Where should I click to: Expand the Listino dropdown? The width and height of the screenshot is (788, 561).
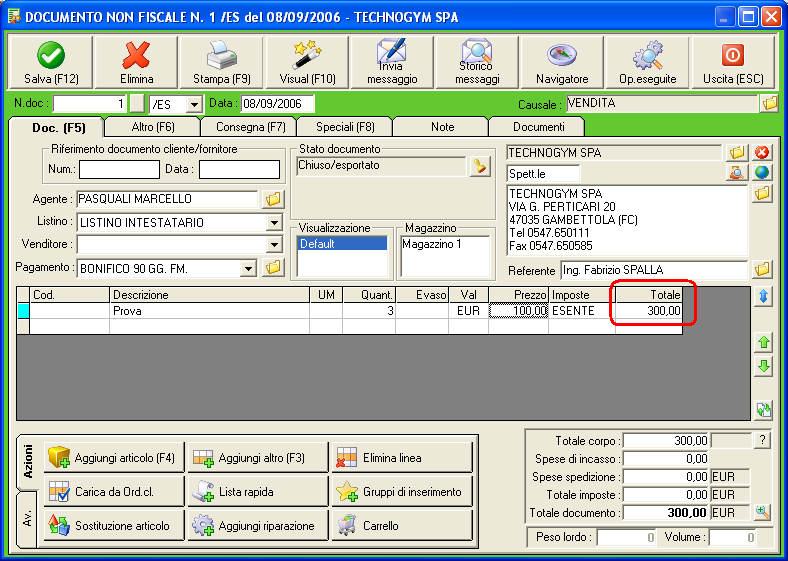pos(274,222)
